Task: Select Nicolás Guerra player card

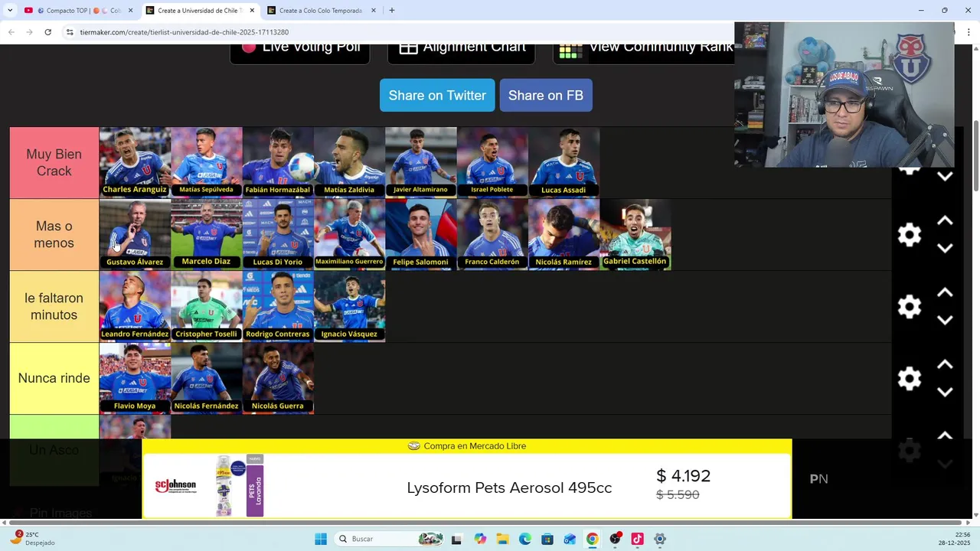Action: (x=278, y=378)
